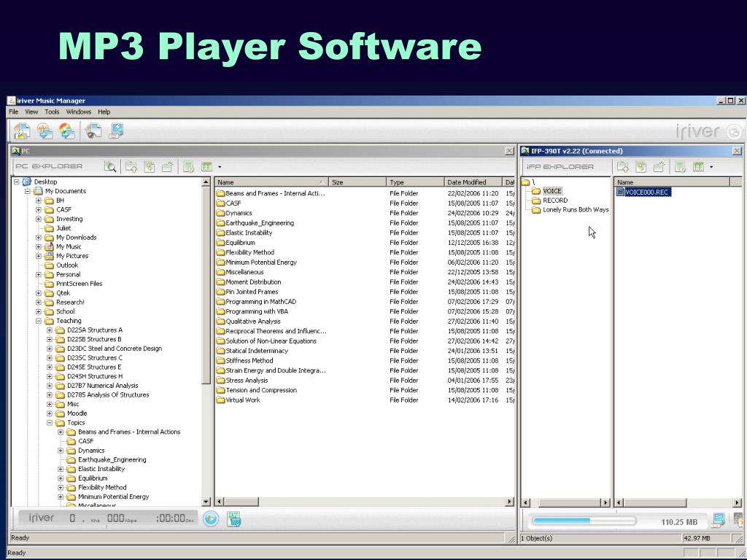Create a new folder from iFP Explorer toolbar

coord(659,167)
